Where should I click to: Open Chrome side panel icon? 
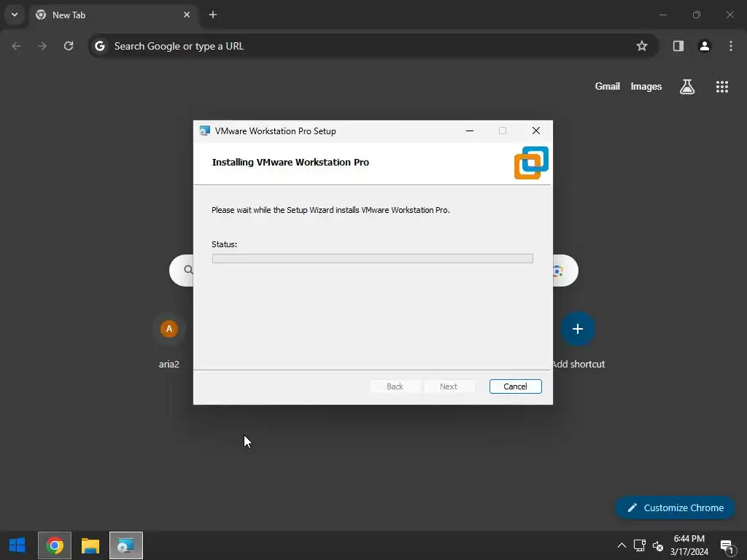pyautogui.click(x=678, y=46)
